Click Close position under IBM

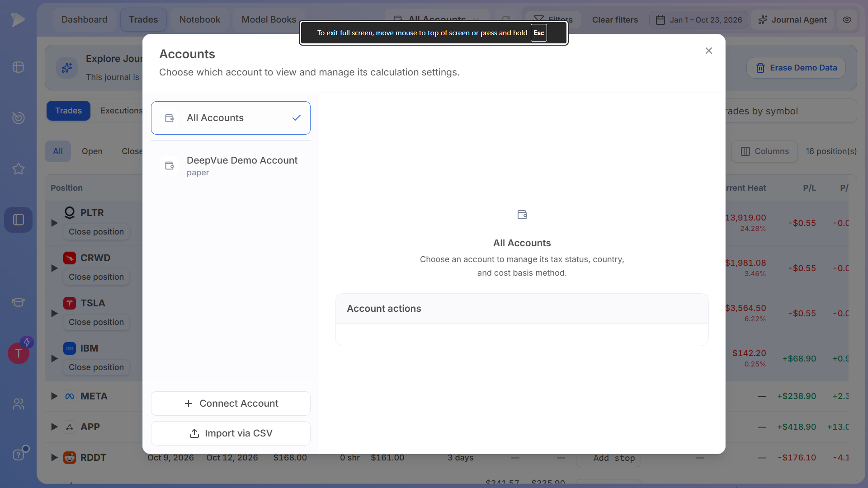96,367
